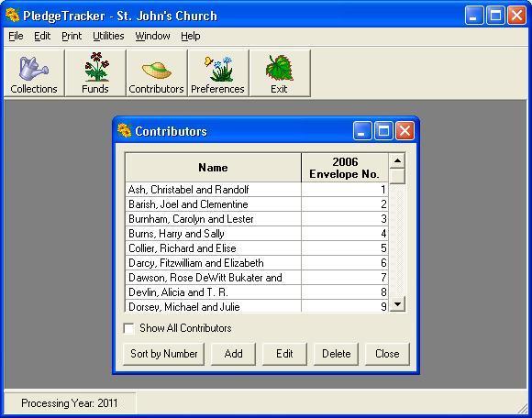Click the Add button

[x=233, y=354]
